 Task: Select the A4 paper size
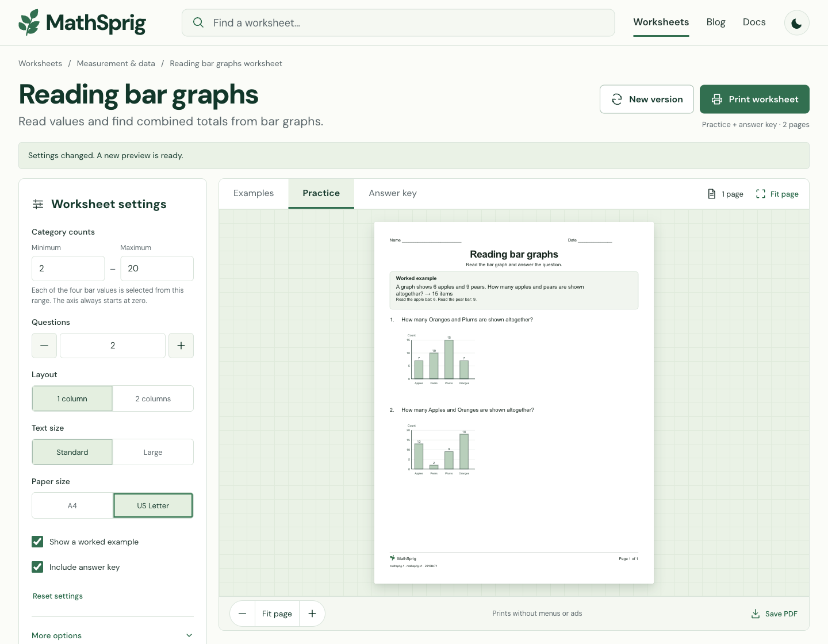coord(72,505)
